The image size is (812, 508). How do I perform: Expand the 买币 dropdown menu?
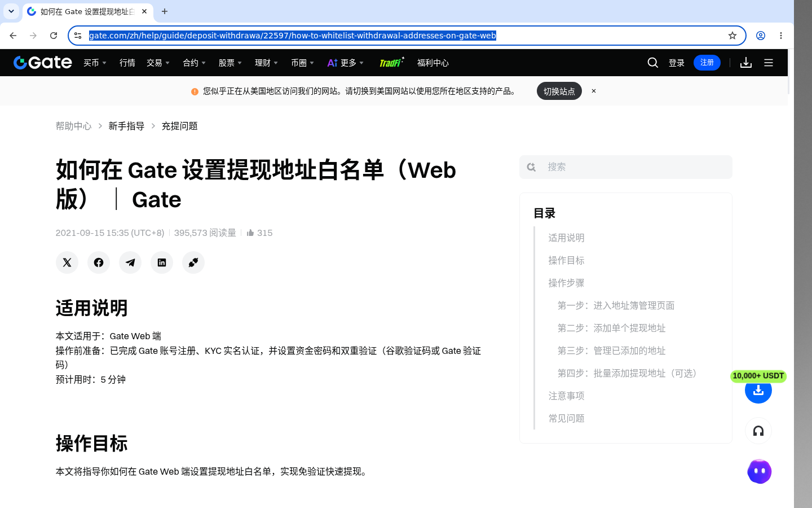95,63
